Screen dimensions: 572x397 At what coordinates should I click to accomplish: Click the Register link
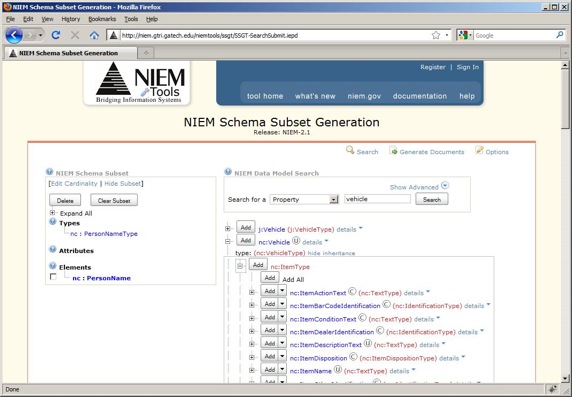[x=433, y=67]
